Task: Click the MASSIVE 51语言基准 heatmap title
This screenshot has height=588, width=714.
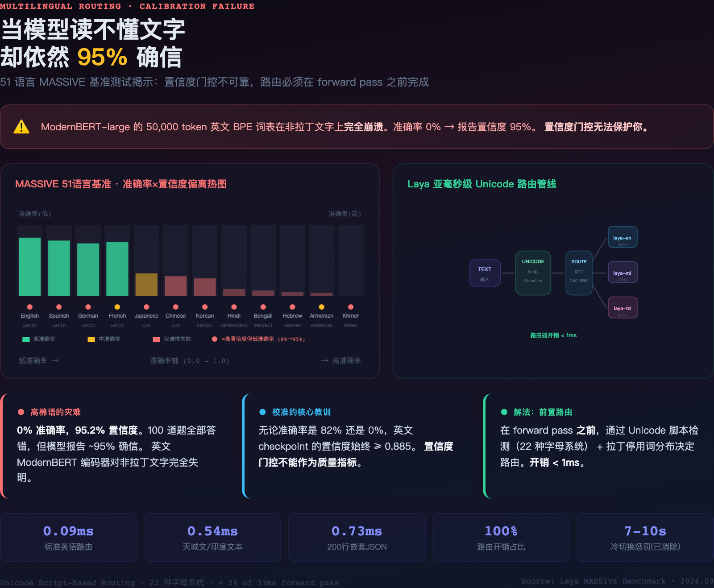Action: [x=121, y=184]
